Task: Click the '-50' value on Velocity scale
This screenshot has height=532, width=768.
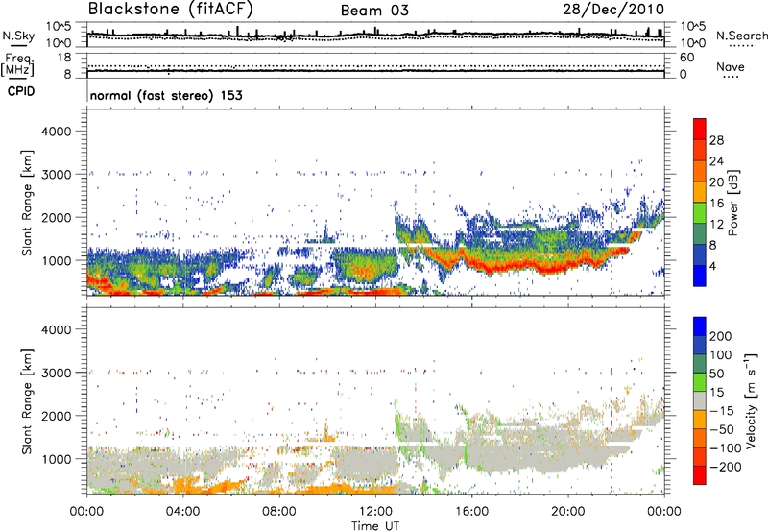Action: 722,429
